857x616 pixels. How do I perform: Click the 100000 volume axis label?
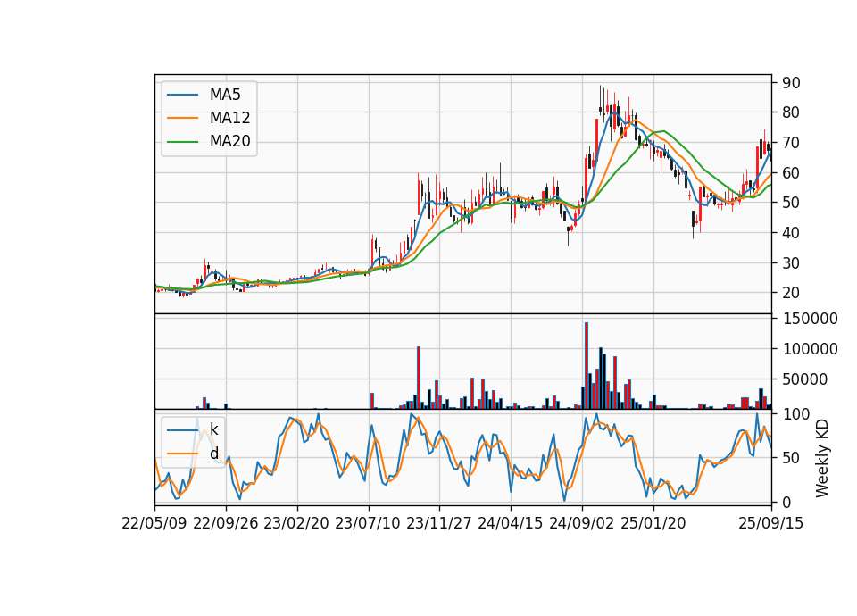pyautogui.click(x=810, y=349)
